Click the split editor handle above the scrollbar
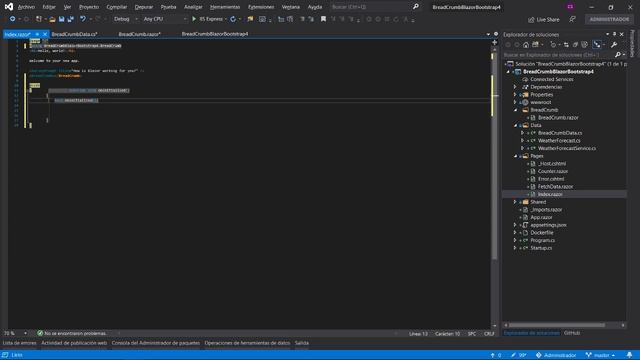 (495, 42)
